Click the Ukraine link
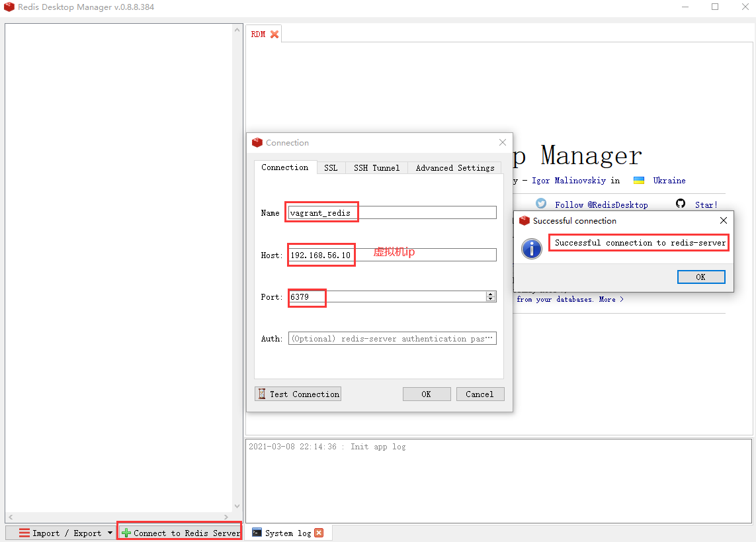This screenshot has width=756, height=542. tap(669, 181)
